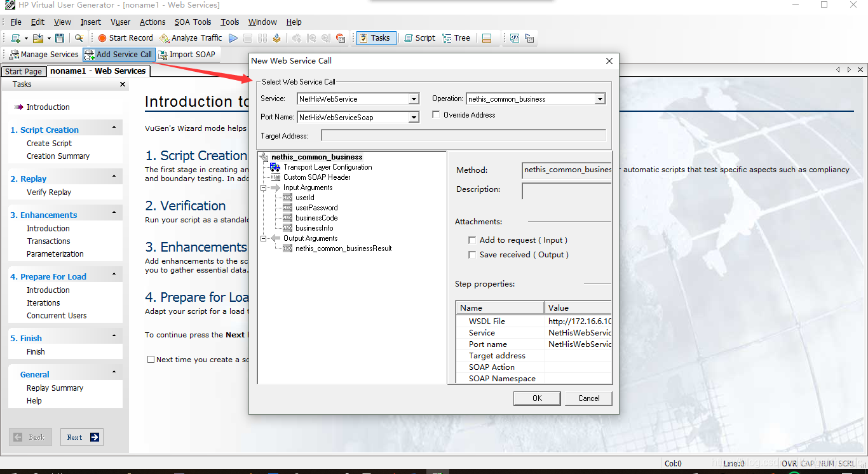Open Manage Services
The height and width of the screenshot is (474, 868).
44,55
